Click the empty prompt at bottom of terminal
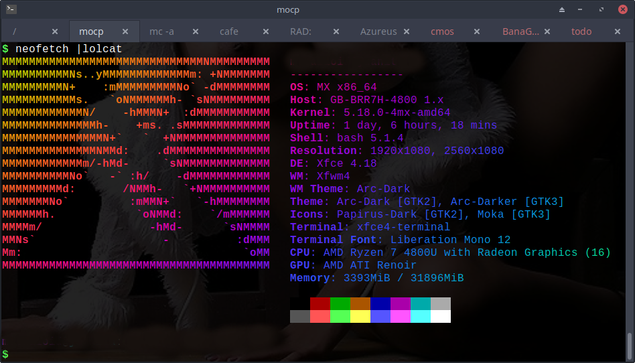Viewport: 635px width, 363px height. point(5,354)
